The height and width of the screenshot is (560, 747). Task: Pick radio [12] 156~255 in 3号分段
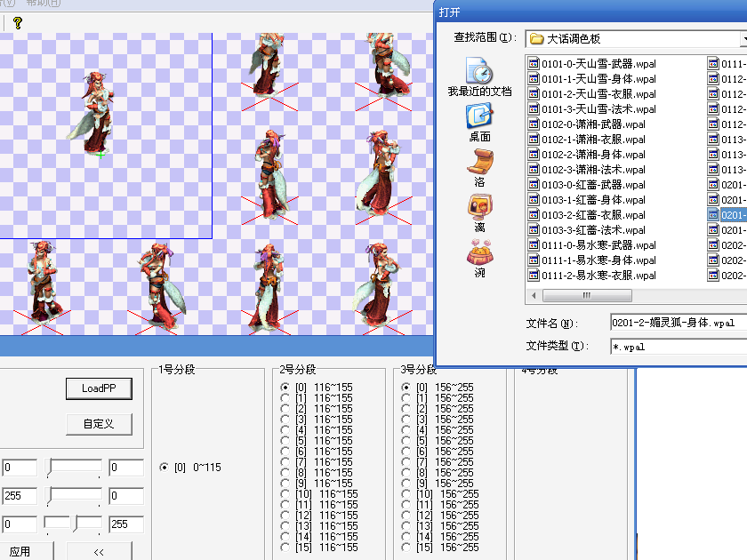[406, 516]
